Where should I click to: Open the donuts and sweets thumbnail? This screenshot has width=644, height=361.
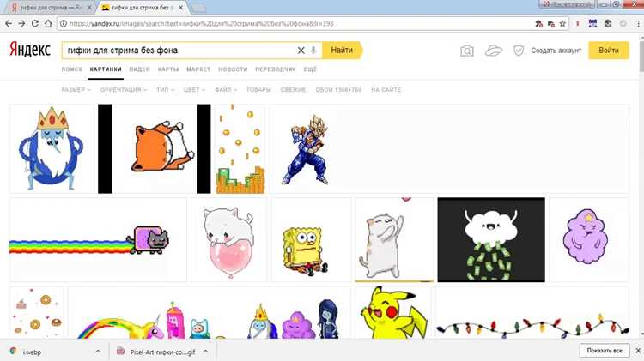pos(37,313)
